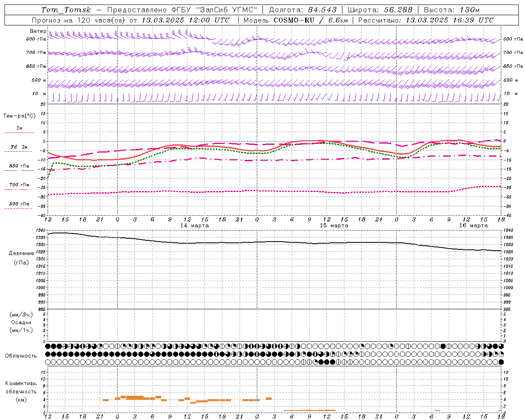The width and height of the screenshot is (525, 420).
Task: Click the 15 марта date label
Action: [334, 226]
